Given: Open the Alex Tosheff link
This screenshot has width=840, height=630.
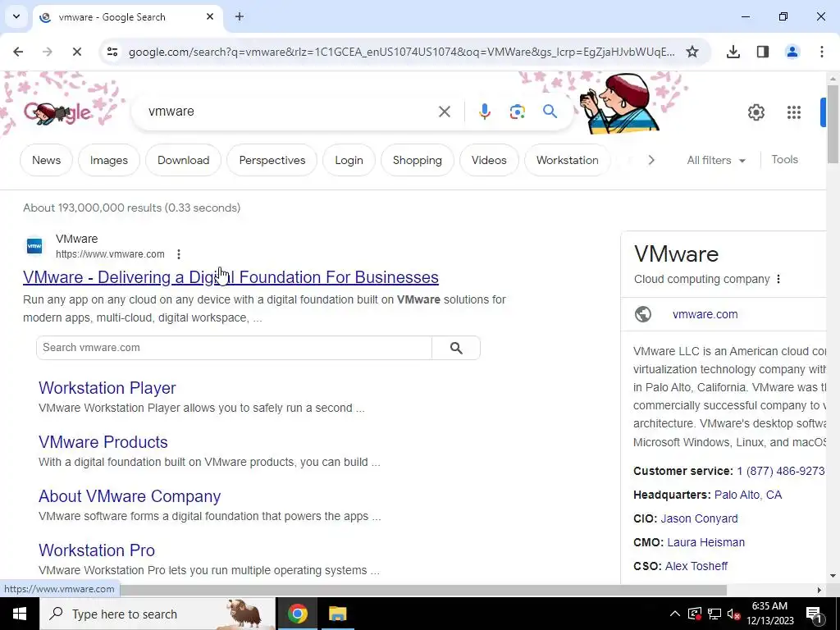Looking at the screenshot, I should (696, 566).
